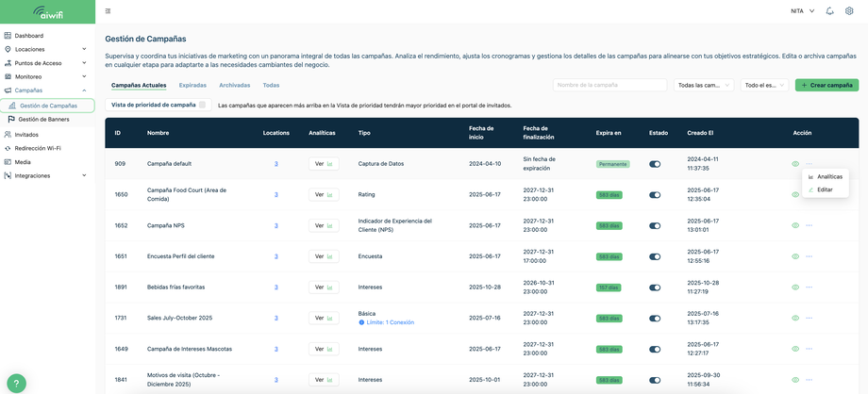
Task: Focus the Nombre de la campaña search field
Action: [x=610, y=85]
